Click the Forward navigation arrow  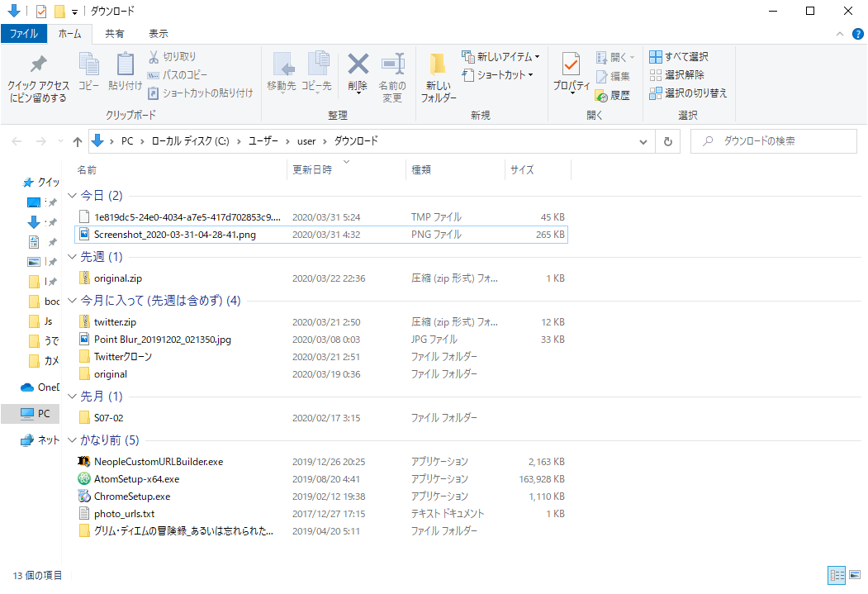click(41, 142)
